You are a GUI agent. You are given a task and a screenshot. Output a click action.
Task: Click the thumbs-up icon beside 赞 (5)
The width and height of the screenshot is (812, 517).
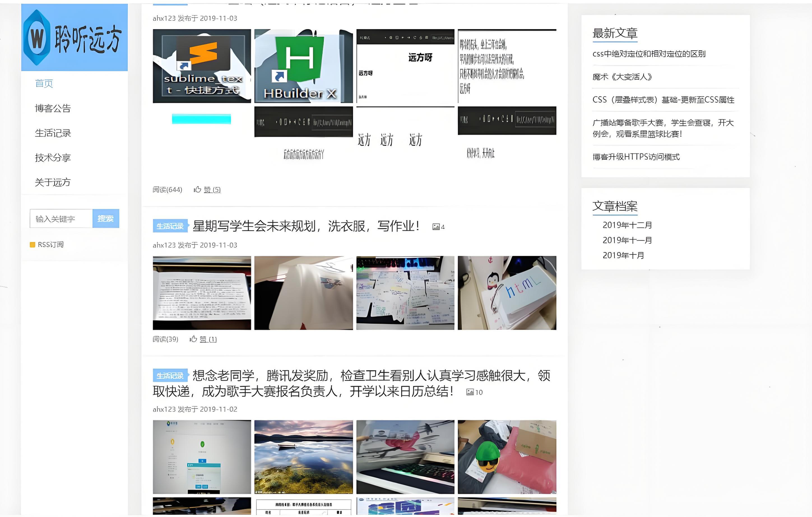point(197,189)
